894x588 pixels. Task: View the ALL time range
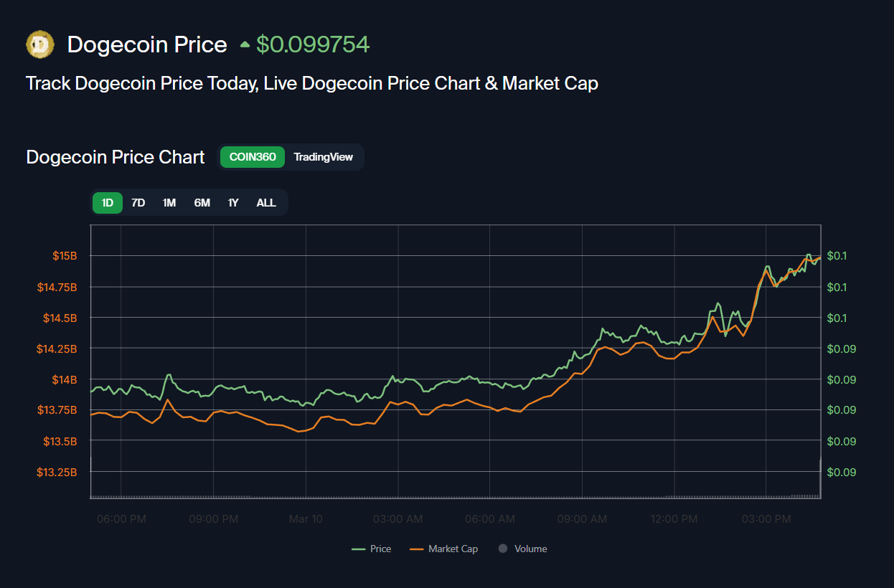click(266, 203)
